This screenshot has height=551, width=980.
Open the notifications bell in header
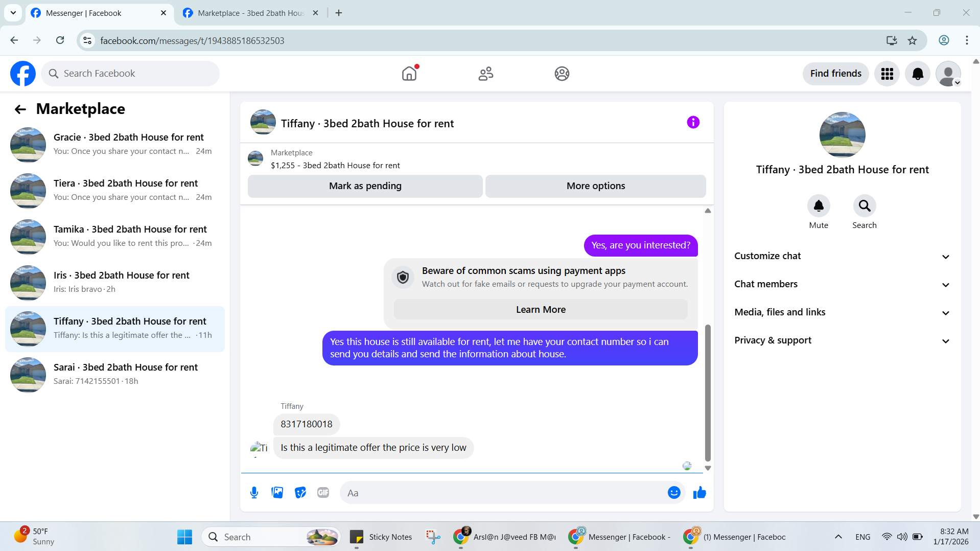(918, 74)
